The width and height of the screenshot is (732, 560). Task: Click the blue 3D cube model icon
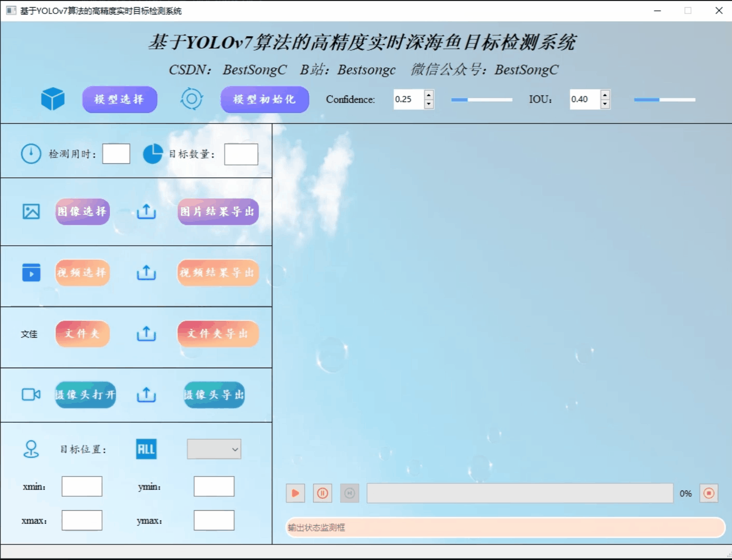[x=53, y=99]
